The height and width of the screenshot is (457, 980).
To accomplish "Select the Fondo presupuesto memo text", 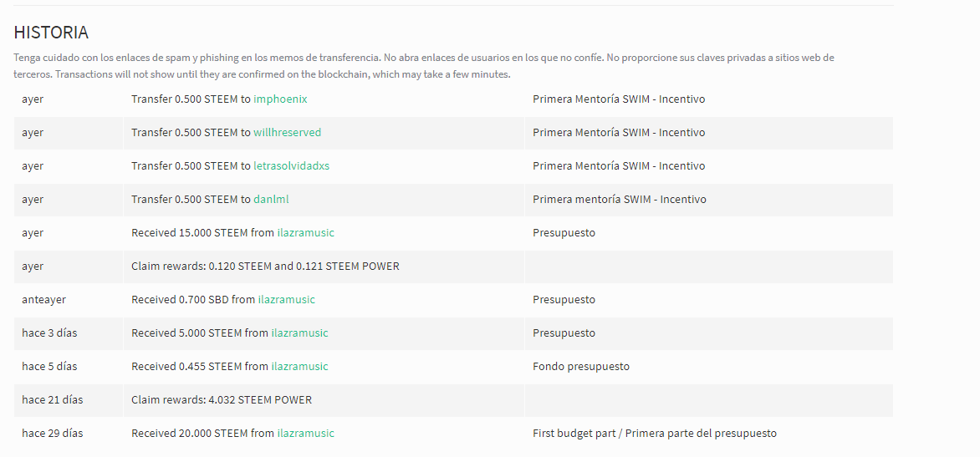I will (580, 367).
